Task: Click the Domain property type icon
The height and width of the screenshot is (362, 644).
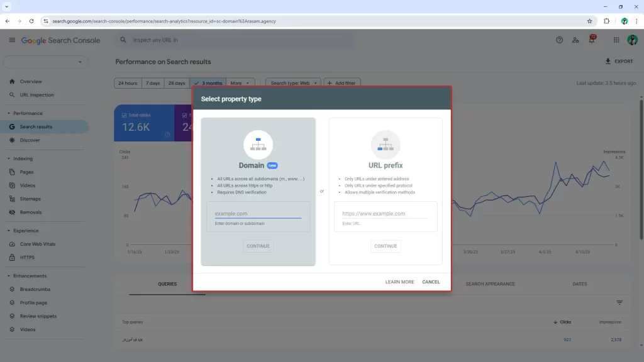Action: click(x=258, y=145)
